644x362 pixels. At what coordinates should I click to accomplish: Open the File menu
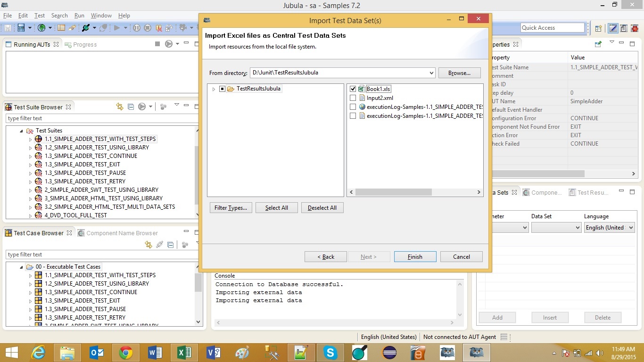coord(8,16)
